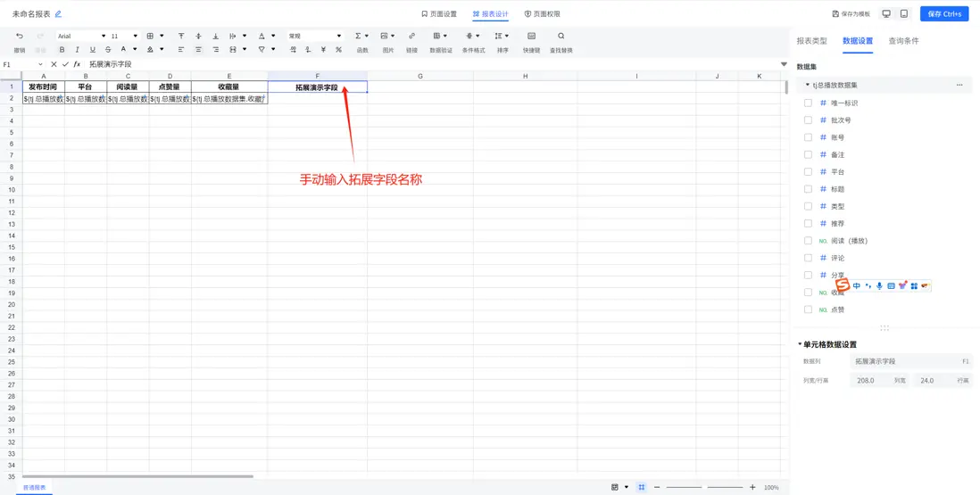Screen dimensions: 980x495
Task: Rename report using the pencil icon
Action: (58, 13)
